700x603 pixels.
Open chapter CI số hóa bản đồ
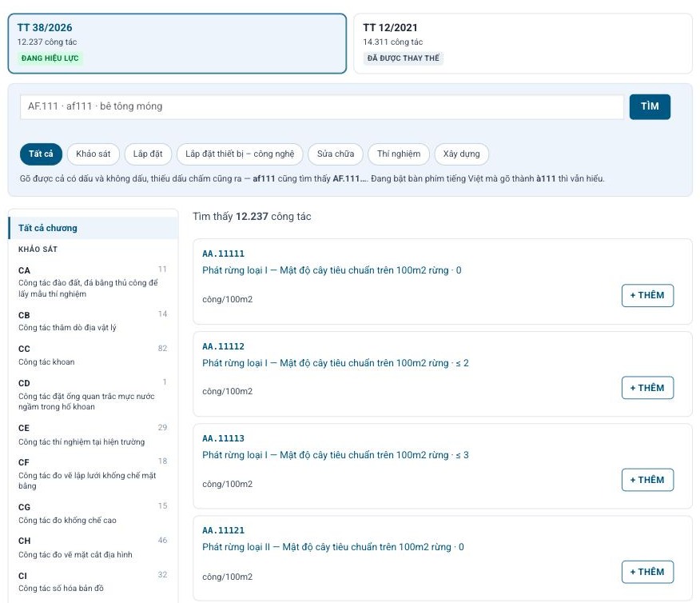[x=93, y=582]
